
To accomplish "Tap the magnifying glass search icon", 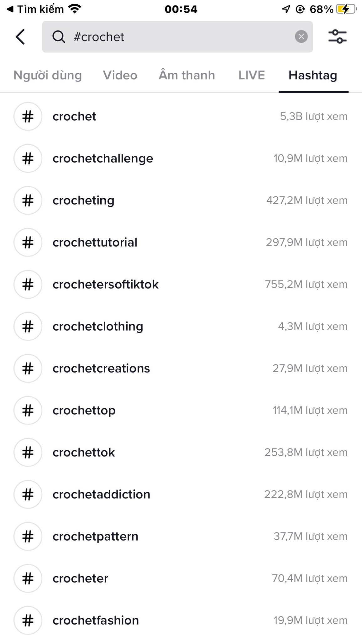I will coord(59,37).
